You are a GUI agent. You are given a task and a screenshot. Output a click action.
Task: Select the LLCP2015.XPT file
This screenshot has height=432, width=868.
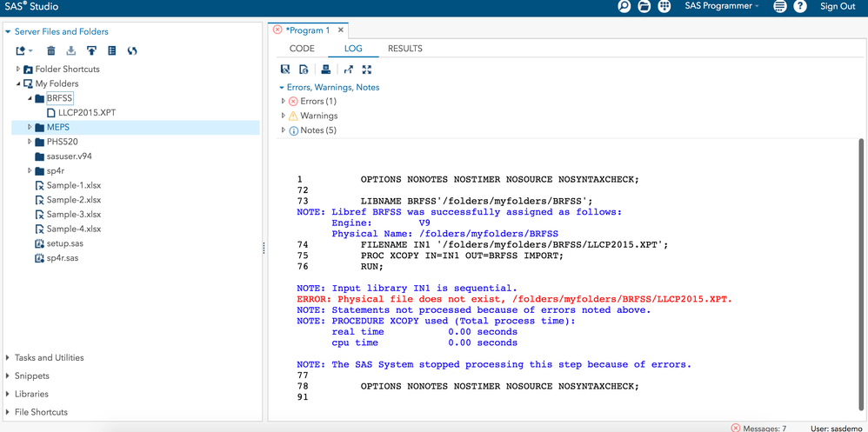click(x=87, y=113)
